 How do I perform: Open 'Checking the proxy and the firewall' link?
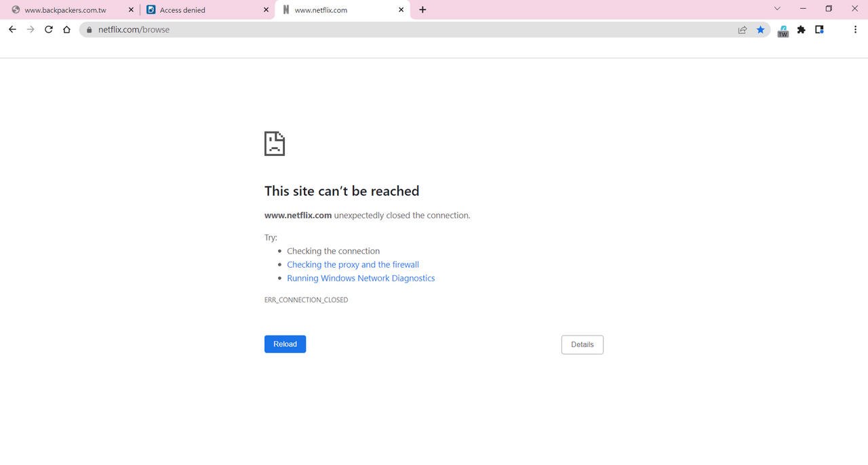pyautogui.click(x=353, y=264)
